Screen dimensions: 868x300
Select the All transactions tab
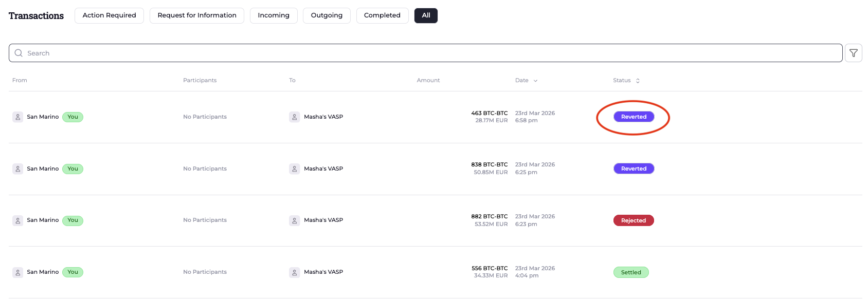[x=426, y=15]
